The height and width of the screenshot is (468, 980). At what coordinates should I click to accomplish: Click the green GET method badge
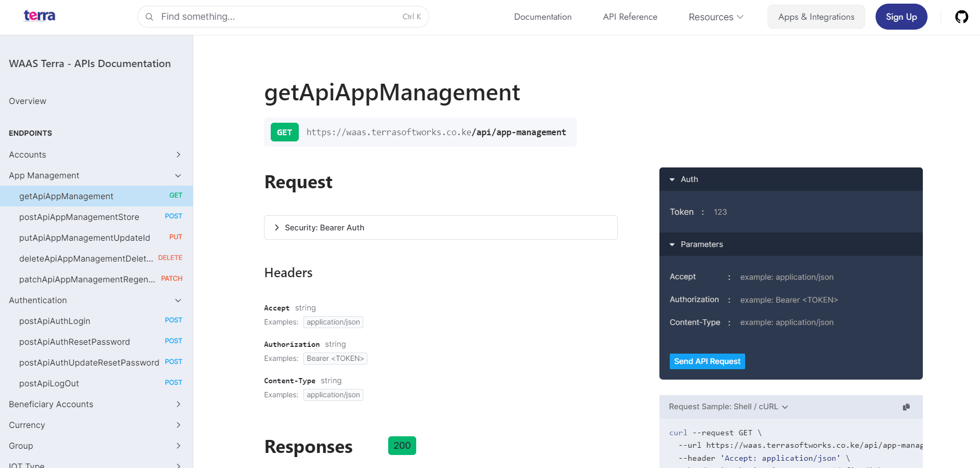pos(284,133)
